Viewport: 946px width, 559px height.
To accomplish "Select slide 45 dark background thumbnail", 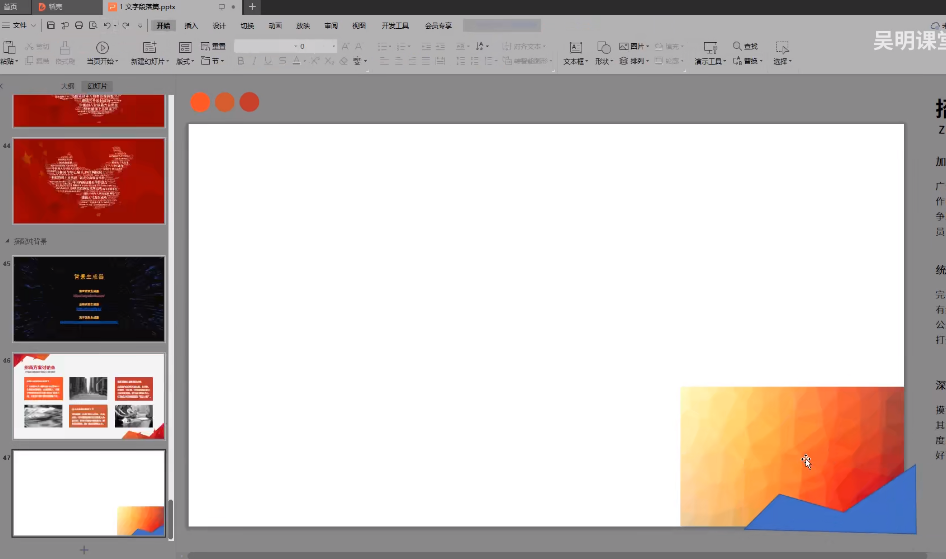I will (89, 299).
